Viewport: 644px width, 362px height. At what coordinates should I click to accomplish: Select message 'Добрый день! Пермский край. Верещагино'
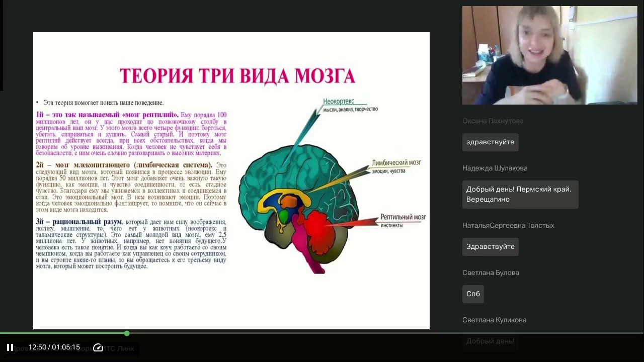pyautogui.click(x=520, y=195)
